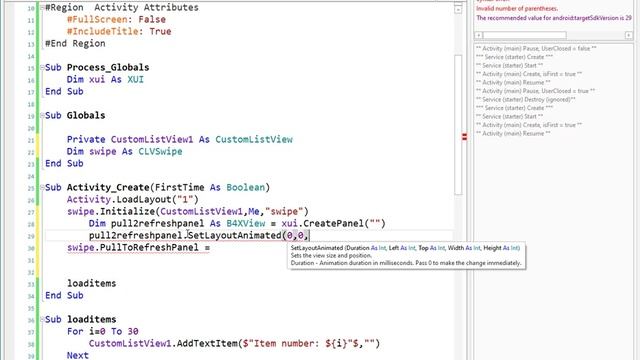Select the 'Invalid number of parentheses.' error
The height and width of the screenshot is (360, 640).
[x=517, y=9]
